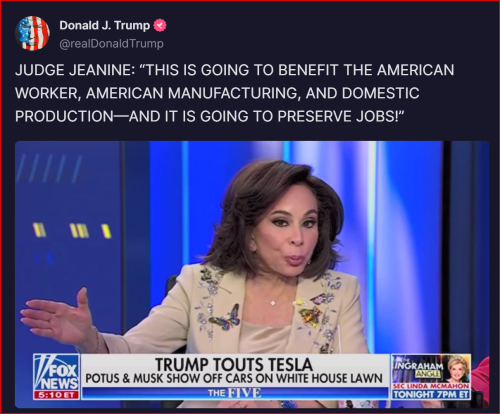Click the yellow light streaks in background

[72, 231]
